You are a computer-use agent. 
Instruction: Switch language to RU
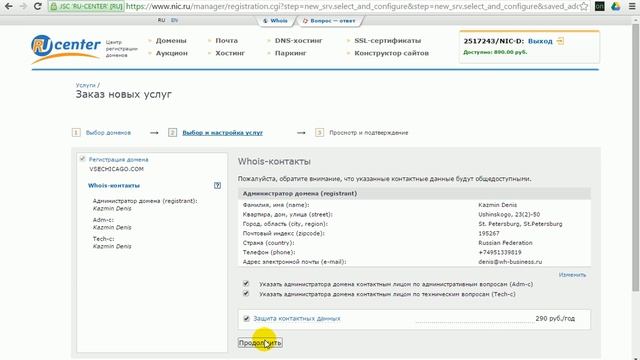click(161, 20)
